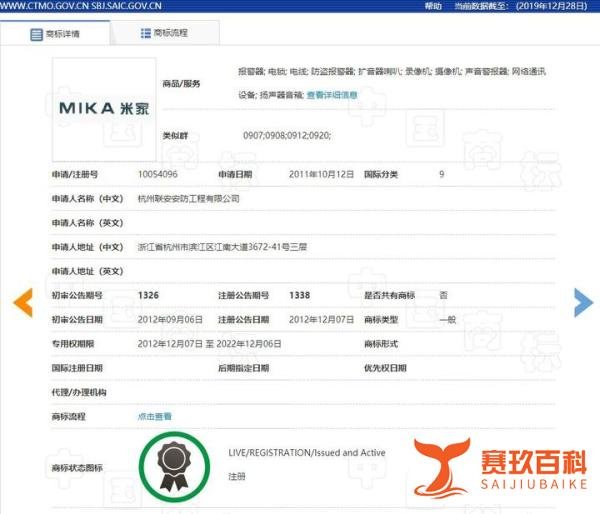Select registration announcement number 1338
600x514 pixels.
click(x=299, y=295)
